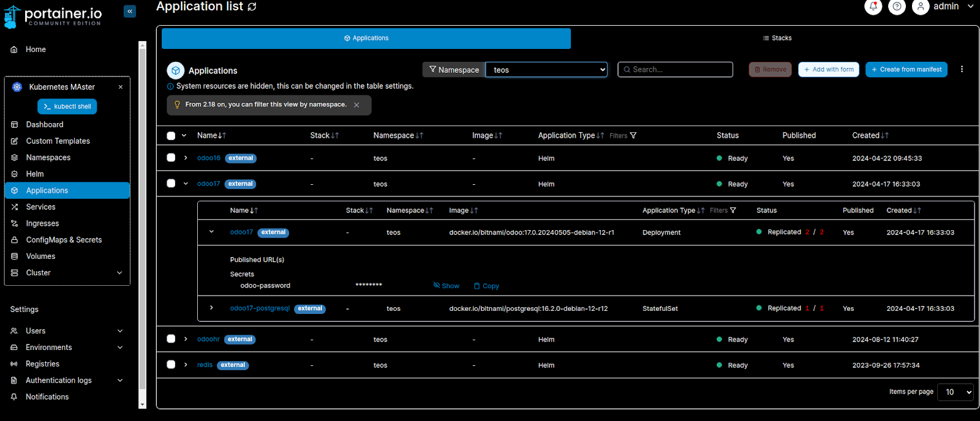Sort outer table by Created column
Image resolution: width=980 pixels, height=421 pixels.
coord(870,135)
